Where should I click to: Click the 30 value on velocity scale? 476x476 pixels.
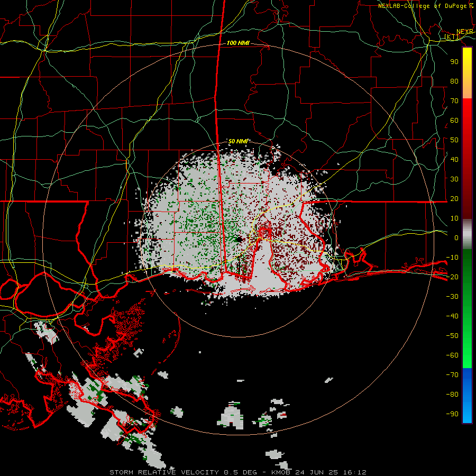click(x=454, y=179)
